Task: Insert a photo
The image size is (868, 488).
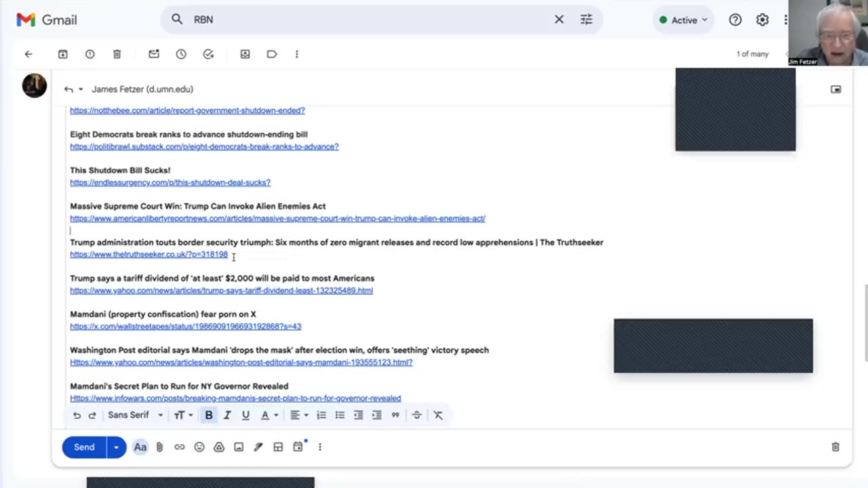Action: (239, 447)
